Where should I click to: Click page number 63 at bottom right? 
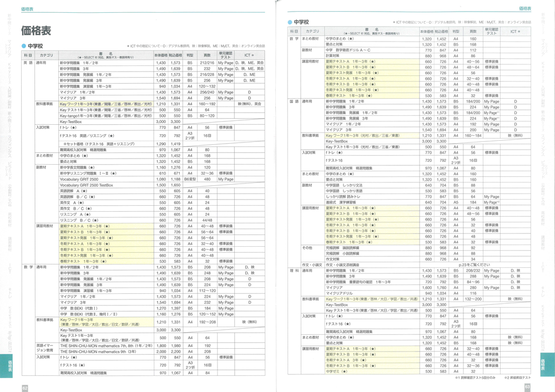[527, 386]
